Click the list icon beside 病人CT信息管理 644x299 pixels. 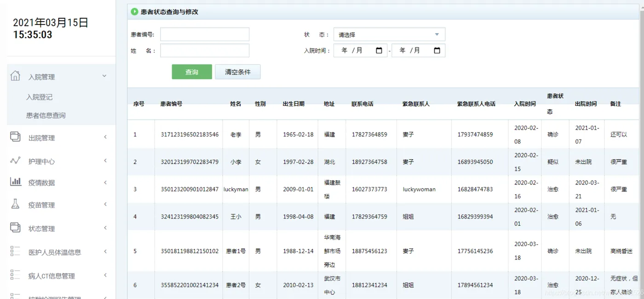pyautogui.click(x=15, y=275)
